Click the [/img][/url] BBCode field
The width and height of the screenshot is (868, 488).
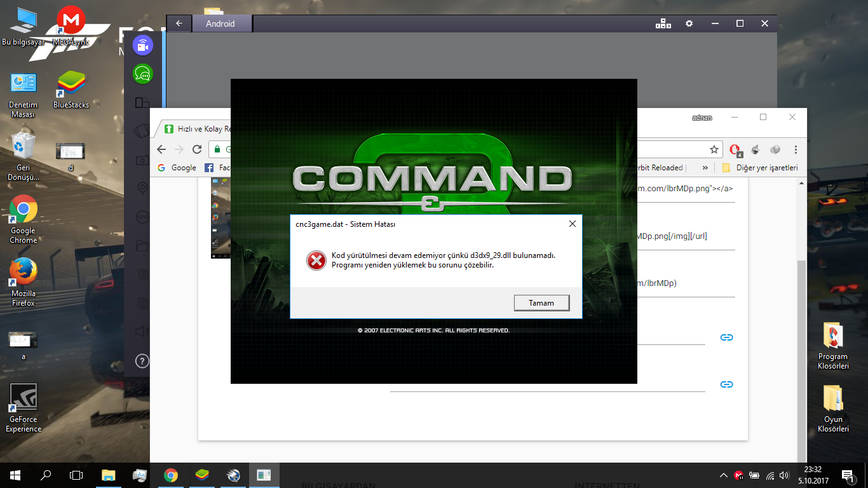click(686, 236)
